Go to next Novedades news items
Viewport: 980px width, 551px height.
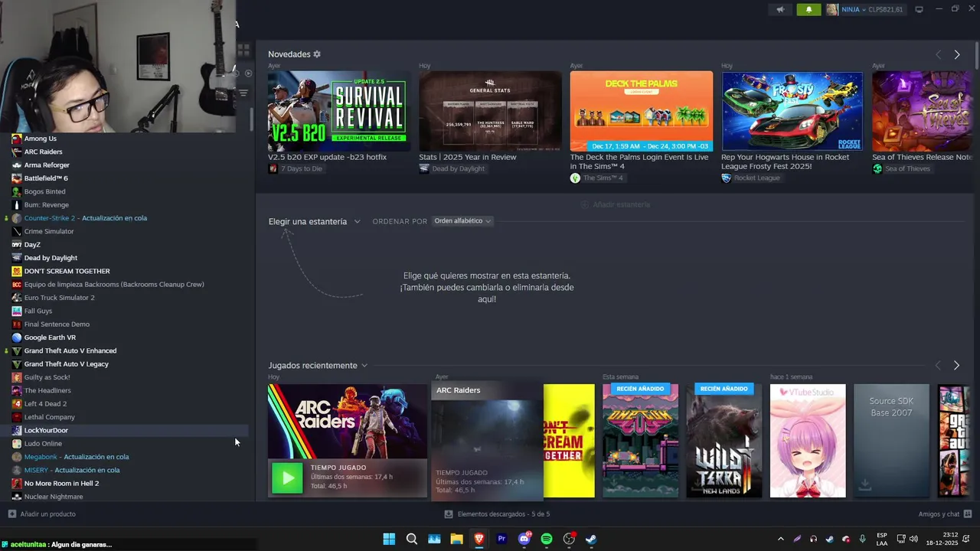pyautogui.click(x=956, y=54)
